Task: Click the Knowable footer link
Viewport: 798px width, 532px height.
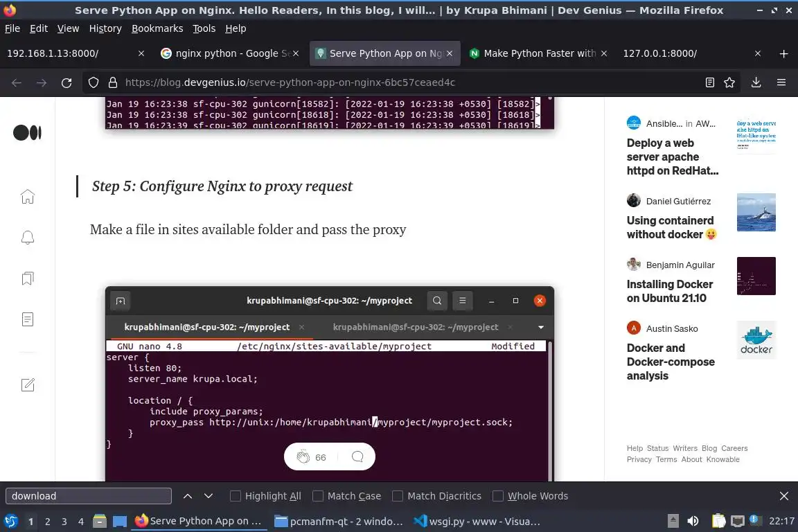Action: coord(722,460)
